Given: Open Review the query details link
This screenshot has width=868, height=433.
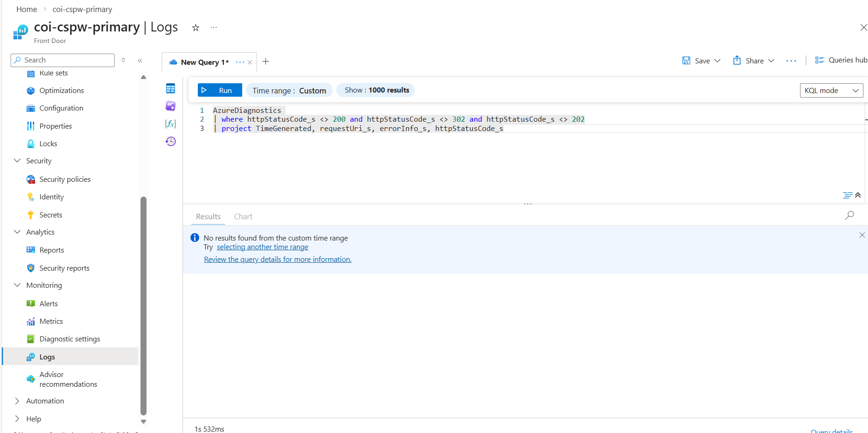Looking at the screenshot, I should click(278, 260).
